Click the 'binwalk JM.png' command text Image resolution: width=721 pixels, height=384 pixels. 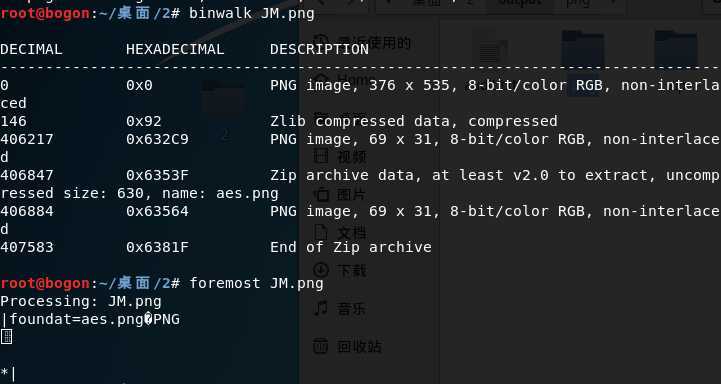click(x=252, y=13)
